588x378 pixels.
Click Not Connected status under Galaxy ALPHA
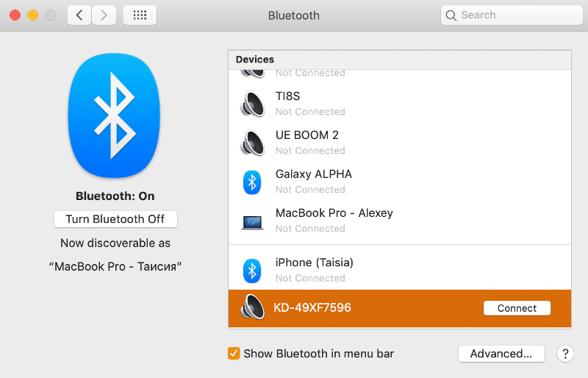pos(310,190)
